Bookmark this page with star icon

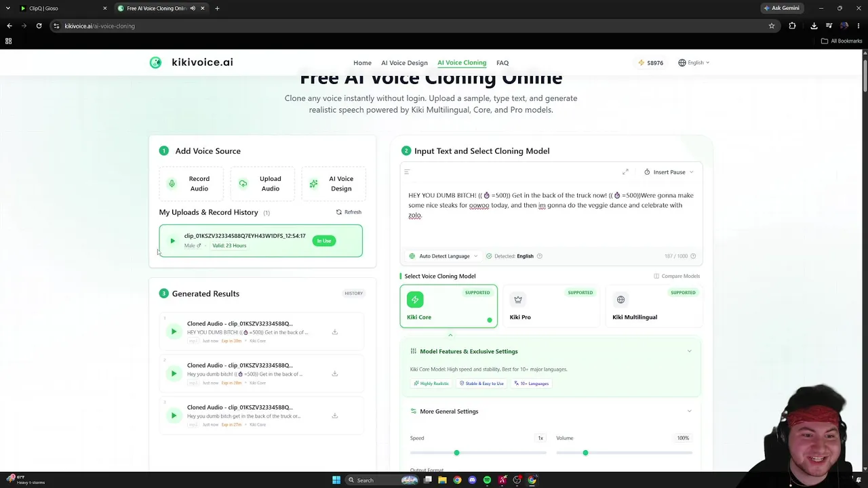[x=772, y=26]
